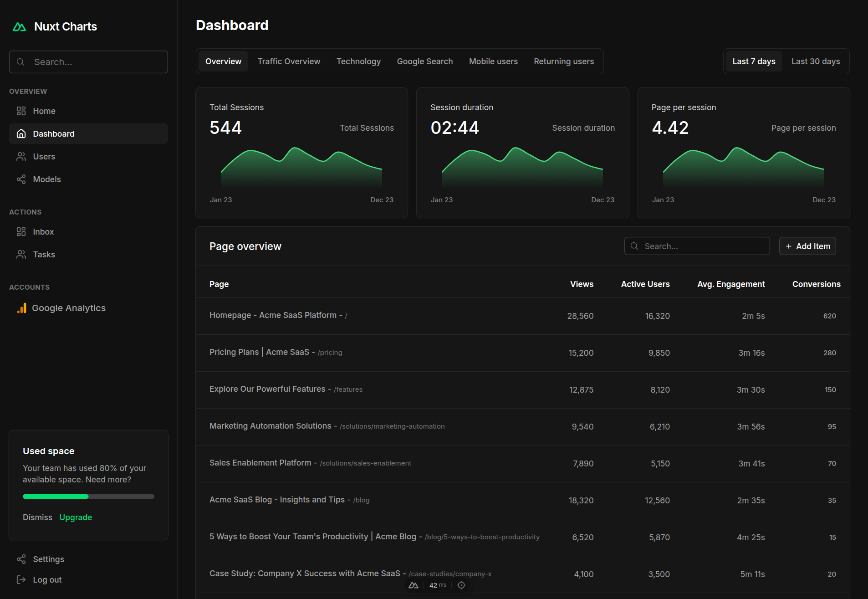
Task: Click the 9,850 active users value
Action: pyautogui.click(x=659, y=353)
